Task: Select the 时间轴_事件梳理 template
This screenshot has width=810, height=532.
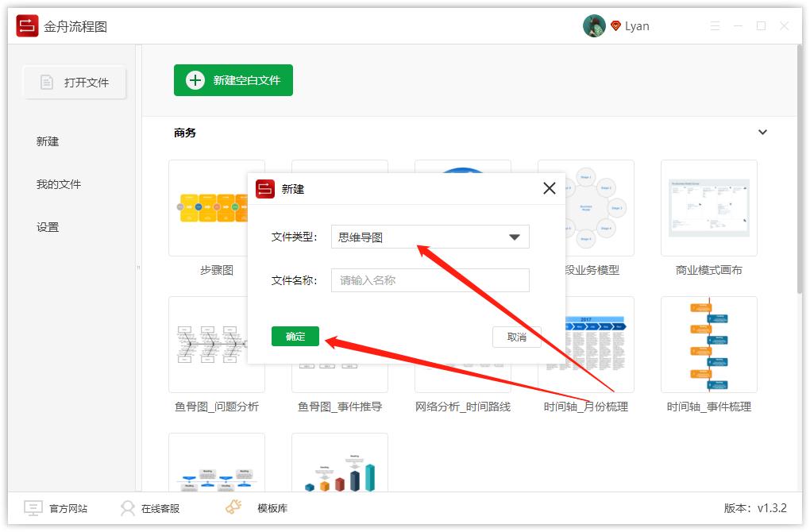Action: [708, 345]
